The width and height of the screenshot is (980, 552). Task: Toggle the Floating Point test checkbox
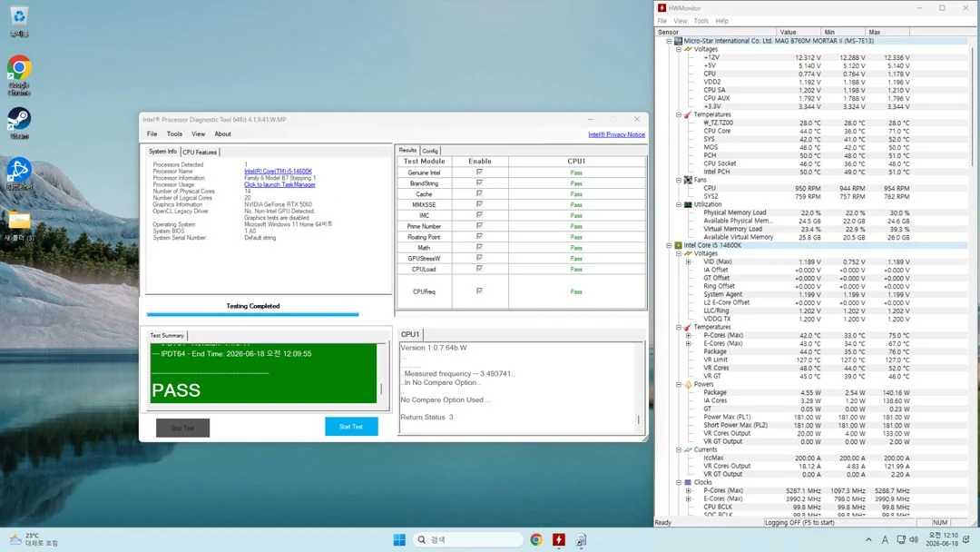[479, 236]
